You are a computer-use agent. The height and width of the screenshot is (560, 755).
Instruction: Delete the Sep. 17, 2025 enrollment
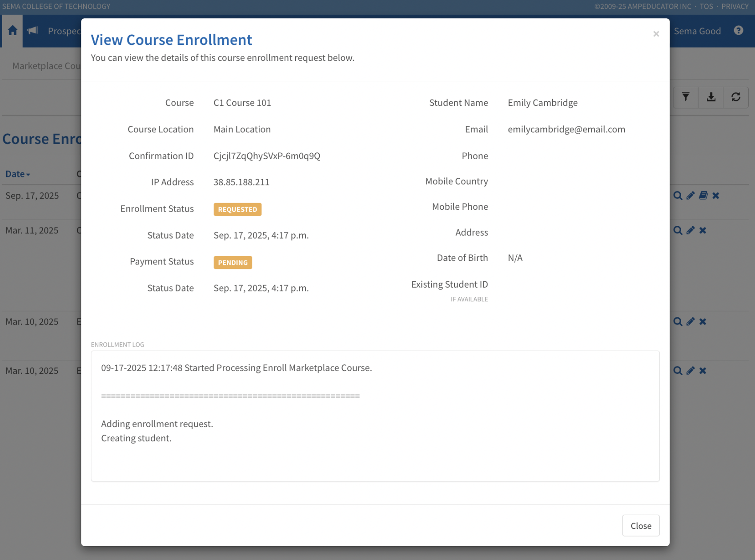[x=716, y=196]
